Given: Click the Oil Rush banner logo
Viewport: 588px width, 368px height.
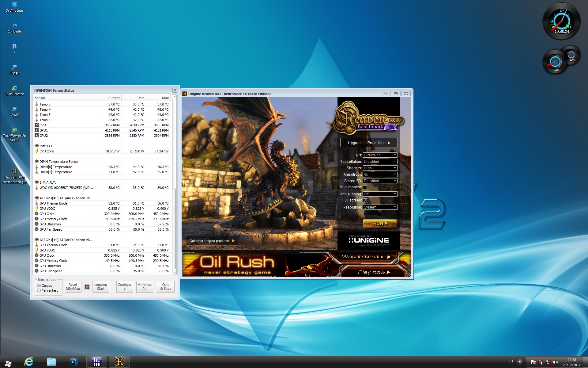Looking at the screenshot, I should click(237, 265).
